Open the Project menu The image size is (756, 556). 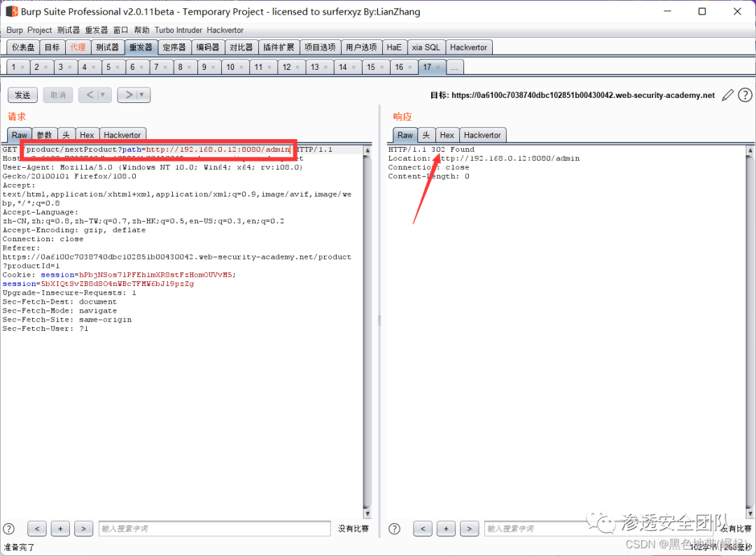pyautogui.click(x=39, y=30)
